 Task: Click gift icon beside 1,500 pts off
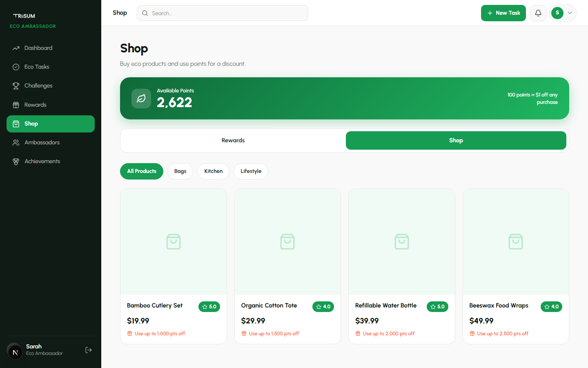tap(244, 334)
